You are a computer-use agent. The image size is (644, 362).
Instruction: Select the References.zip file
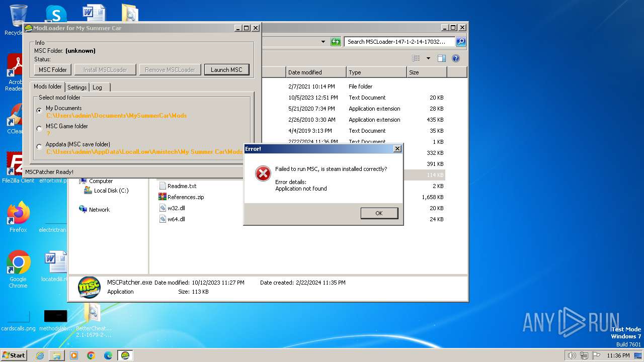pos(186,197)
